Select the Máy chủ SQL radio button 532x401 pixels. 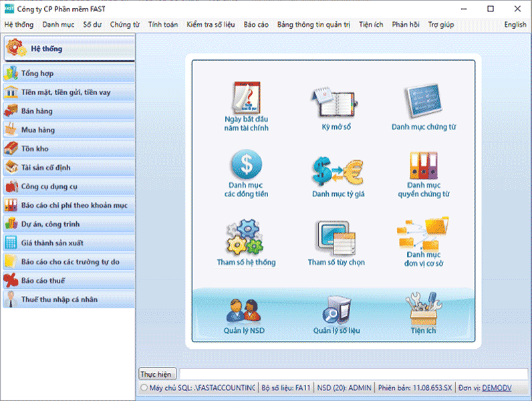[144, 388]
